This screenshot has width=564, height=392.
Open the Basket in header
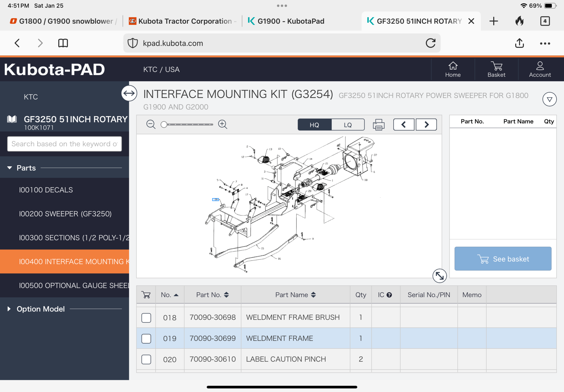(496, 69)
